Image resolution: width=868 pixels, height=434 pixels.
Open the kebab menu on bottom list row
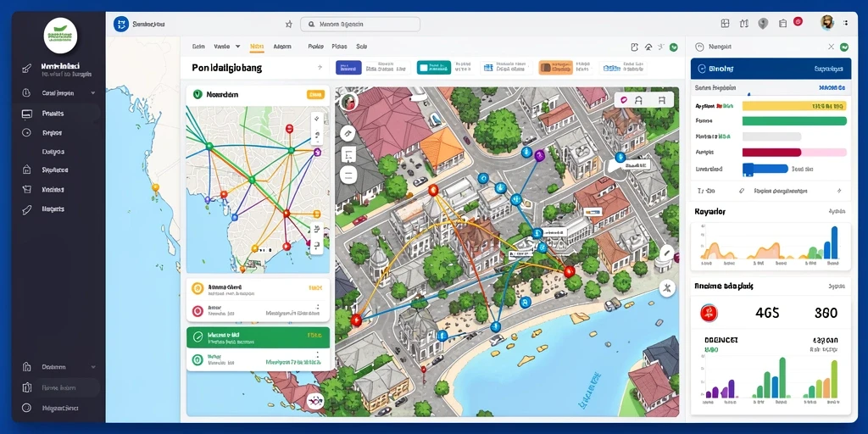318,355
